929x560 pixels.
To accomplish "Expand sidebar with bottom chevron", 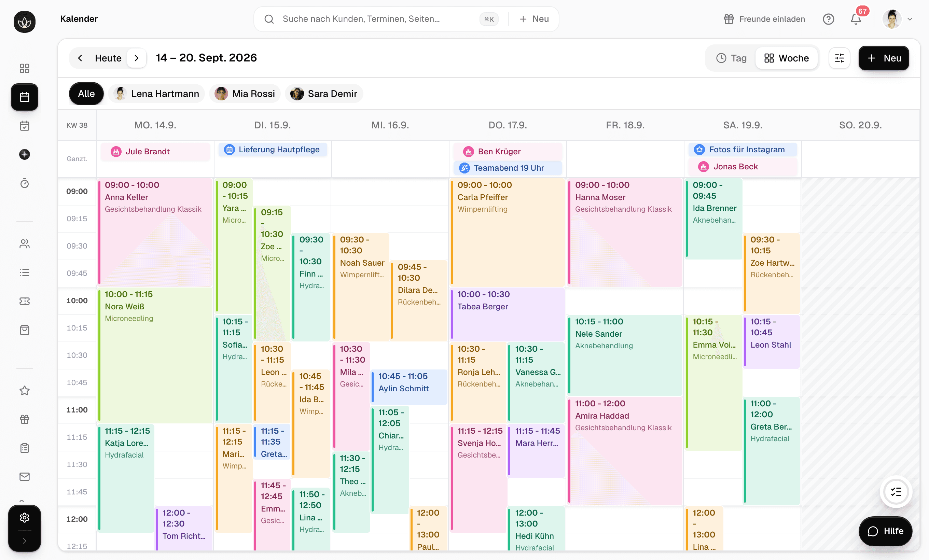I will tap(25, 541).
